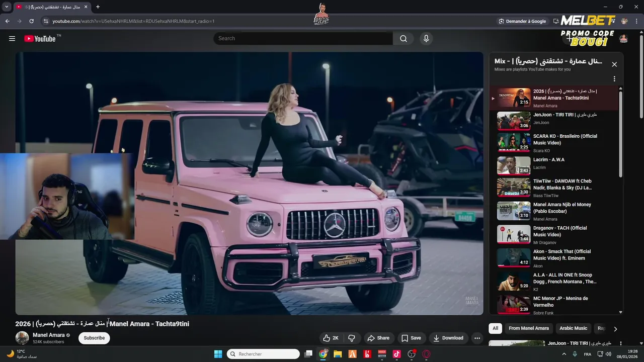Open the Mix playlist three-dot menu
The width and height of the screenshot is (644, 362).
(614, 79)
